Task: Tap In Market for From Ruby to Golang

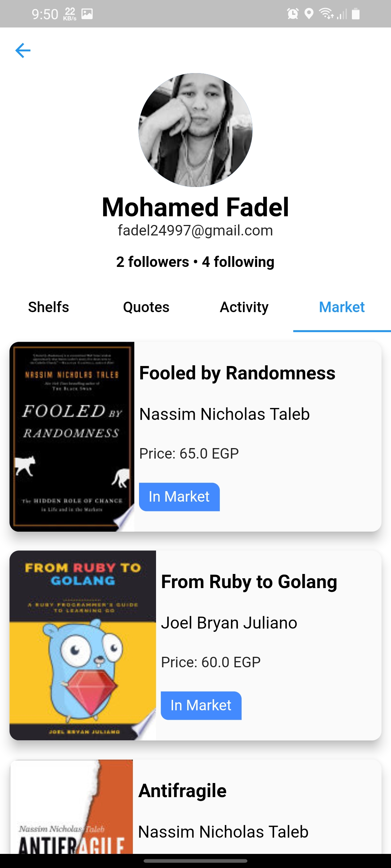Action: 201,706
